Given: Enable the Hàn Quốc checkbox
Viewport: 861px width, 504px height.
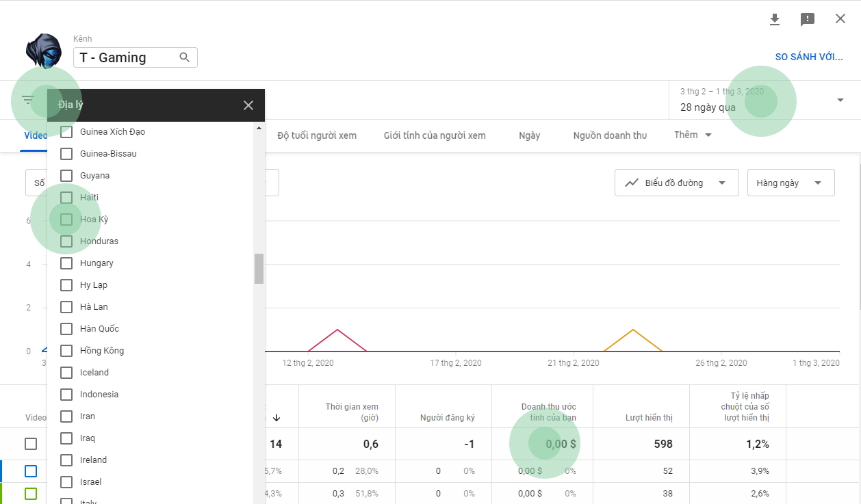Looking at the screenshot, I should (x=66, y=329).
